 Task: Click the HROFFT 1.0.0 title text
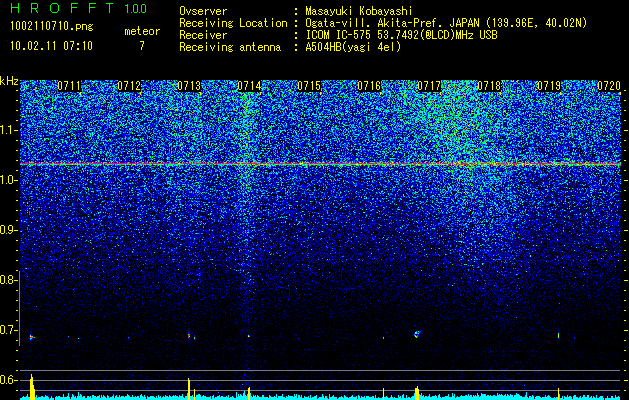pyautogui.click(x=79, y=8)
